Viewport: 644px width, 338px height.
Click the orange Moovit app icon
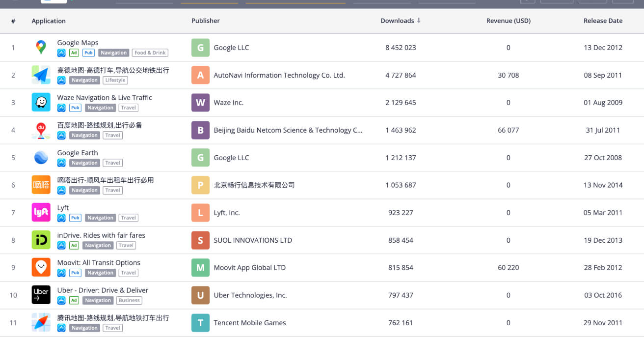(x=41, y=268)
